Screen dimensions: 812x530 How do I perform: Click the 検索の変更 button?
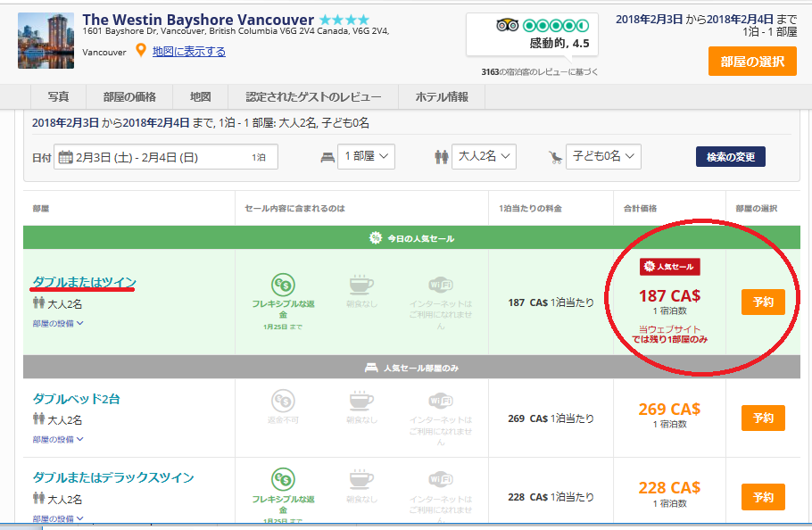coord(731,157)
